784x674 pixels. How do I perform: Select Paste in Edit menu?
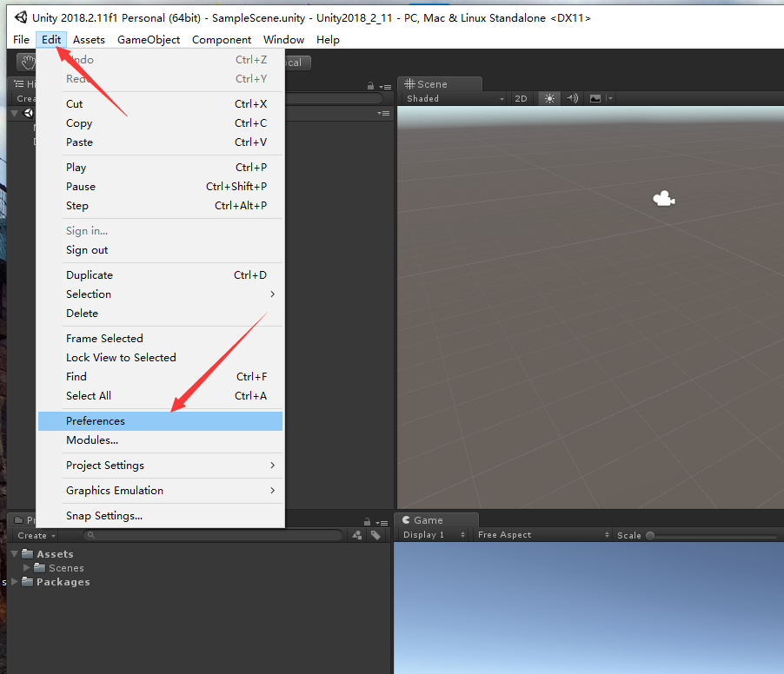point(161,142)
